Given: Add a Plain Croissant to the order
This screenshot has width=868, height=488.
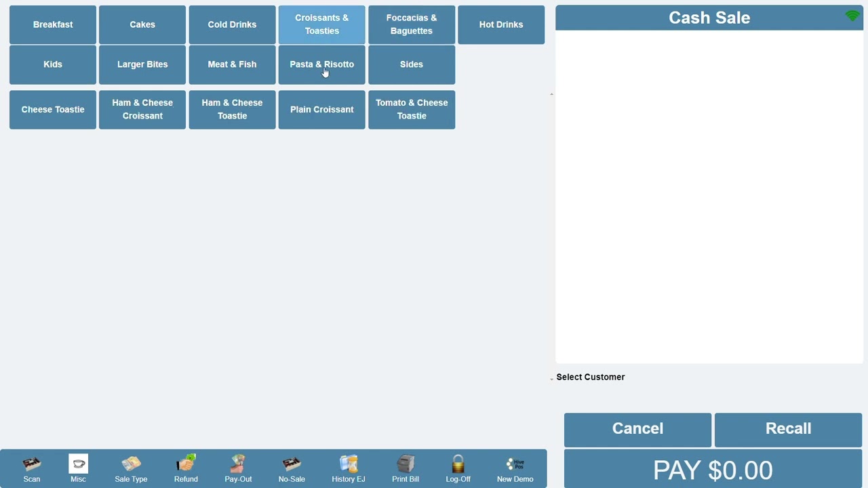Looking at the screenshot, I should pyautogui.click(x=322, y=110).
